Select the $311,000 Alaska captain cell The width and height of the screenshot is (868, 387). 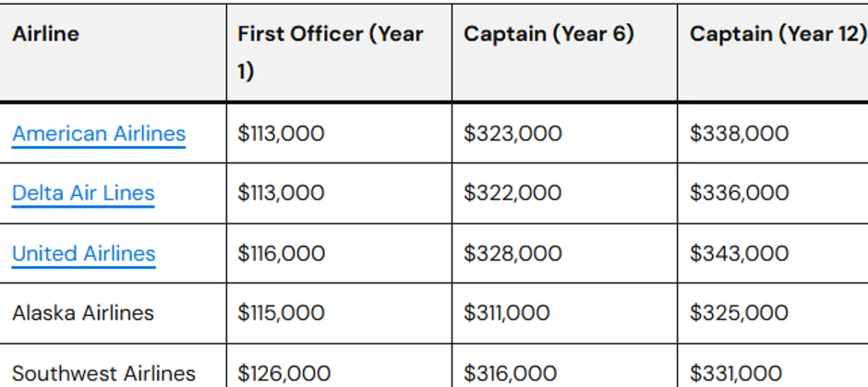click(x=507, y=313)
